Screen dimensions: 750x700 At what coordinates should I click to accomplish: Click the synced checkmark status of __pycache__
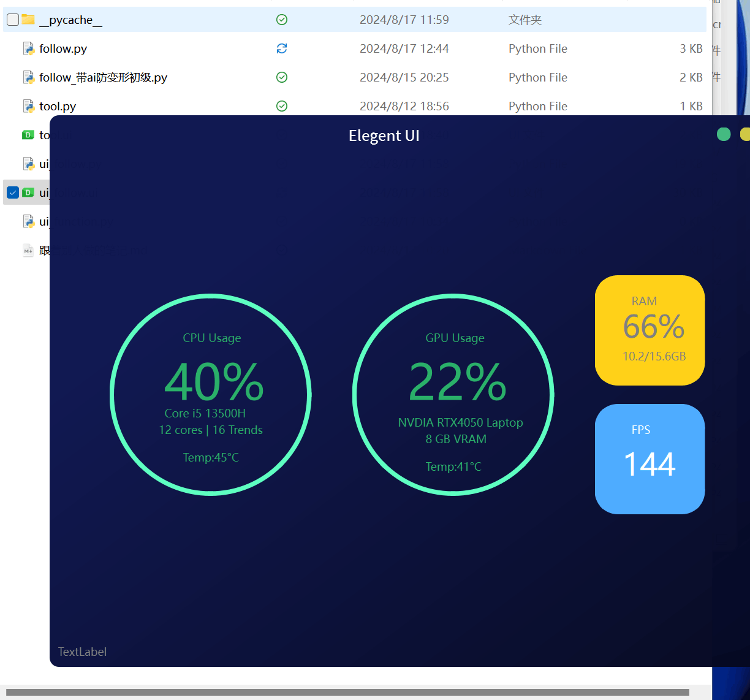point(282,20)
